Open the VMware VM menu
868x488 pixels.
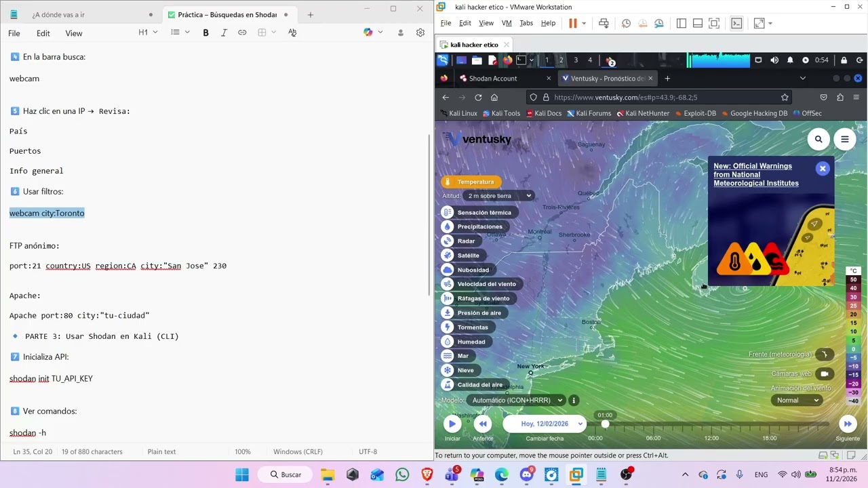507,23
